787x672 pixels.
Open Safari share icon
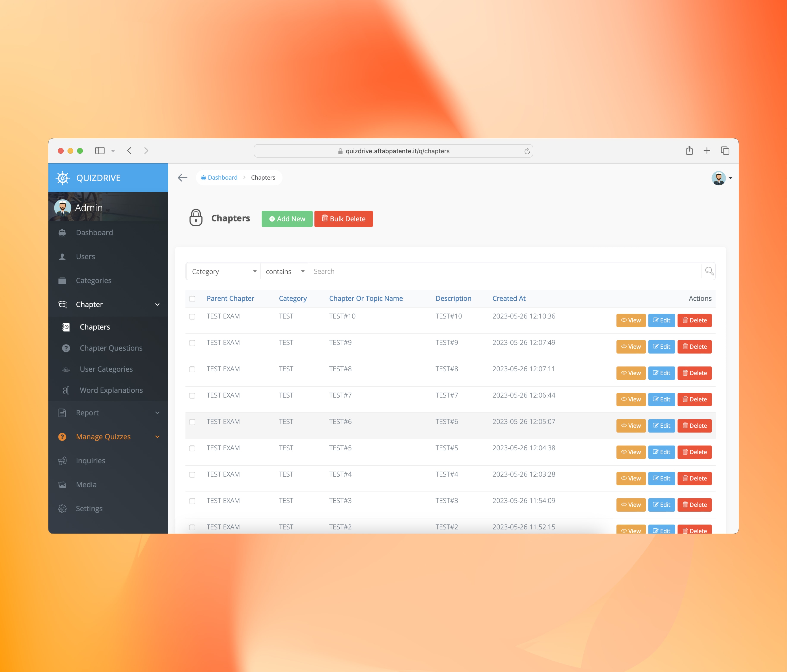point(689,151)
